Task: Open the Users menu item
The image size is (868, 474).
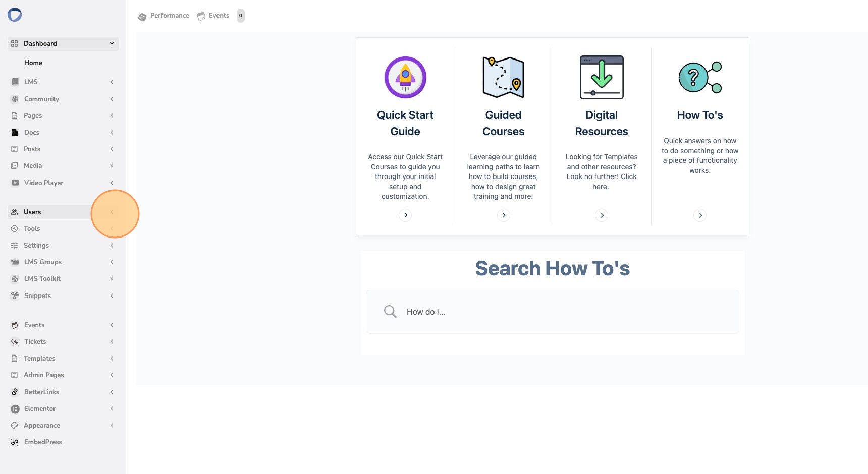Action: pyautogui.click(x=63, y=212)
